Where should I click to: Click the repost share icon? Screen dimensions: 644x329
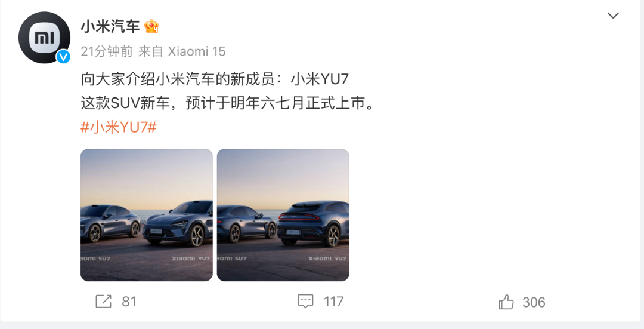pyautogui.click(x=104, y=302)
